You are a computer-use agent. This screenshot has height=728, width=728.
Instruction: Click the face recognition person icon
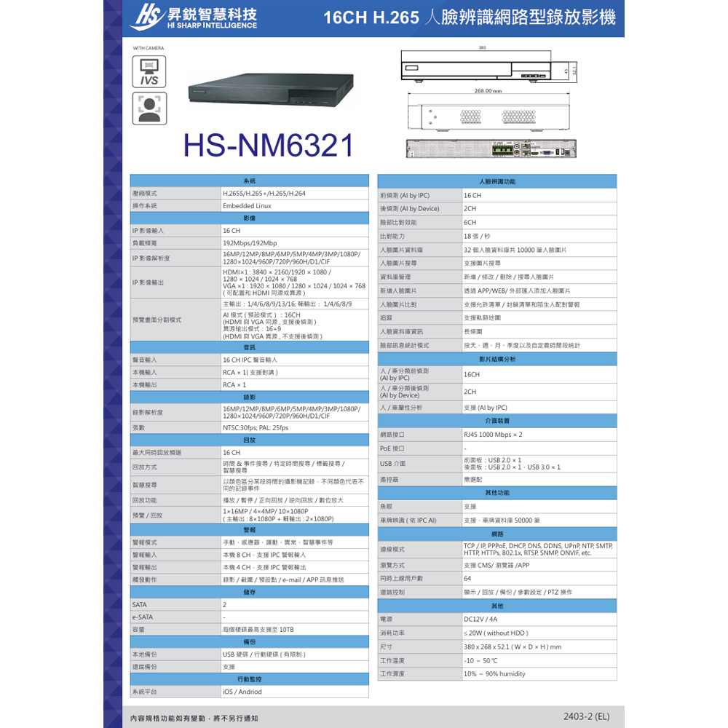point(149,108)
